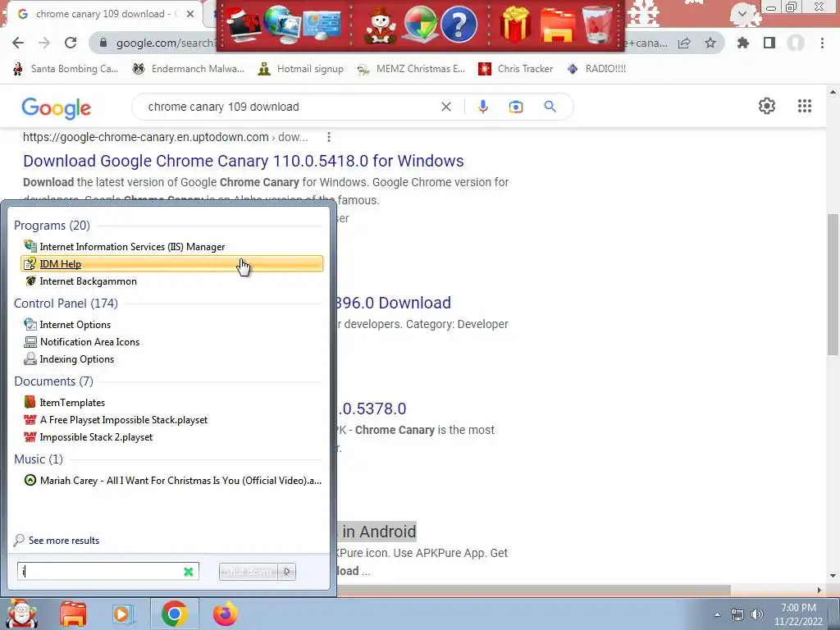
Task: Open Firefox from the taskbar
Action: [225, 614]
